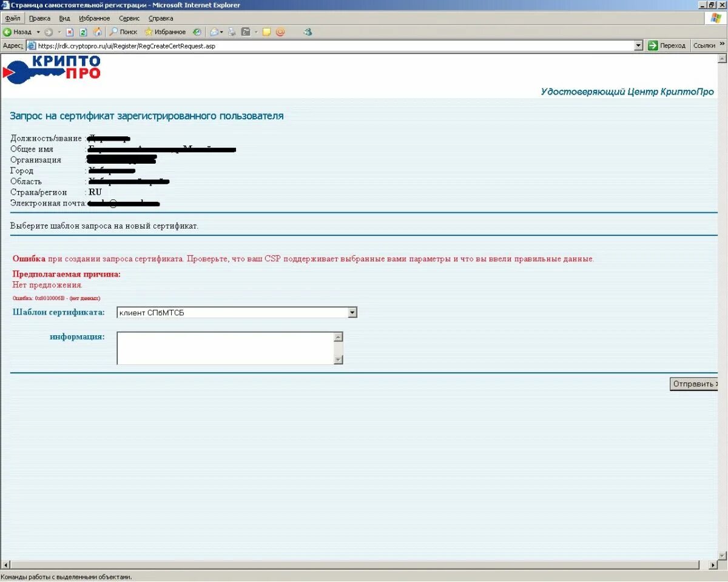Click the Forward navigation arrow icon
This screenshot has width=728, height=582.
pos(49,32)
